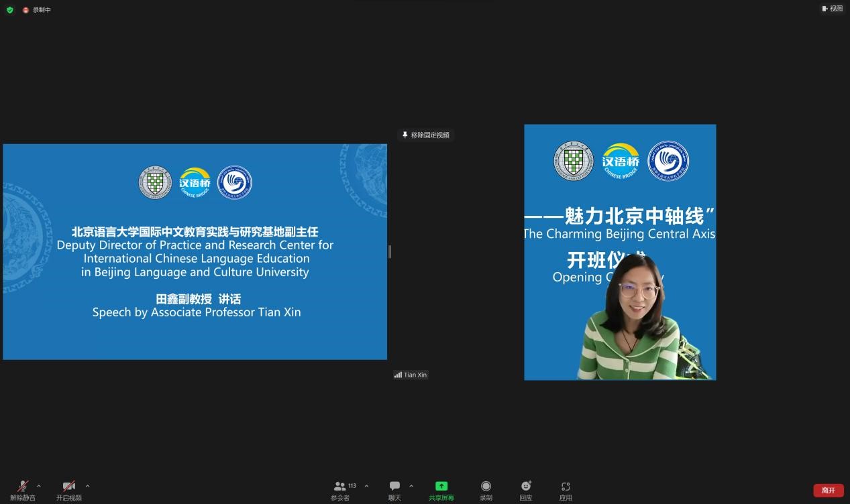Unmute the microphone (解除静音)
The image size is (850, 504).
click(x=23, y=489)
